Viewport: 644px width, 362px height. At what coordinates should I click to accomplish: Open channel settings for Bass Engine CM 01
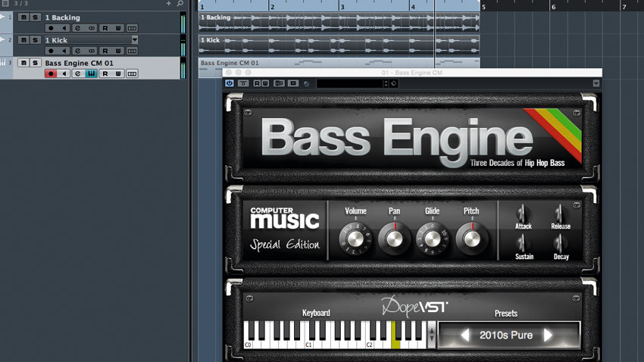77,73
